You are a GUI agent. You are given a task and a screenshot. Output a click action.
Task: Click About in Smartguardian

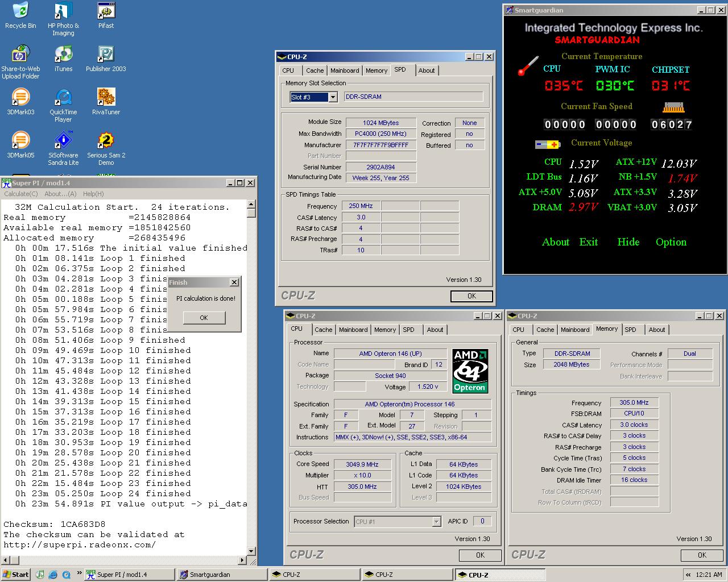pos(556,242)
